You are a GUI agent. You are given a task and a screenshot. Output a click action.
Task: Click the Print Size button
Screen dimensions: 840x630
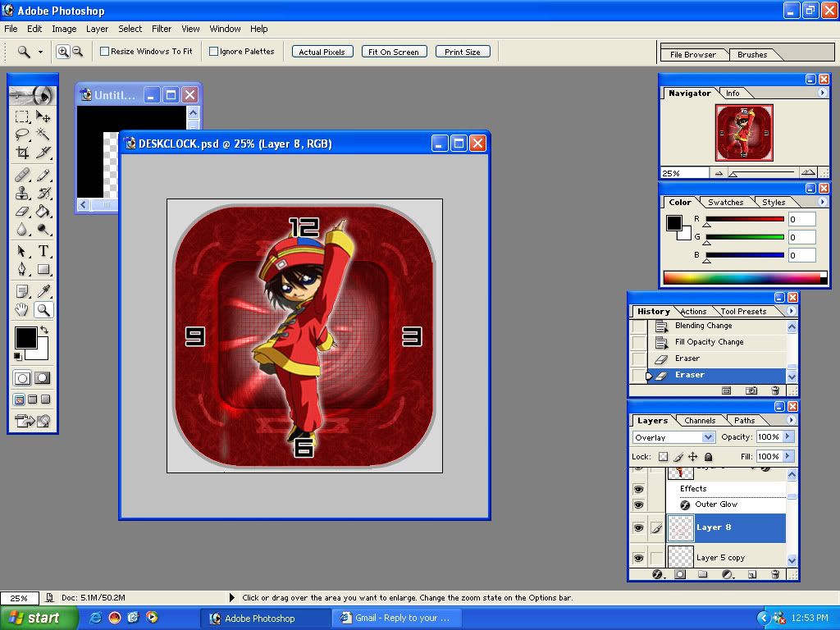(463, 52)
